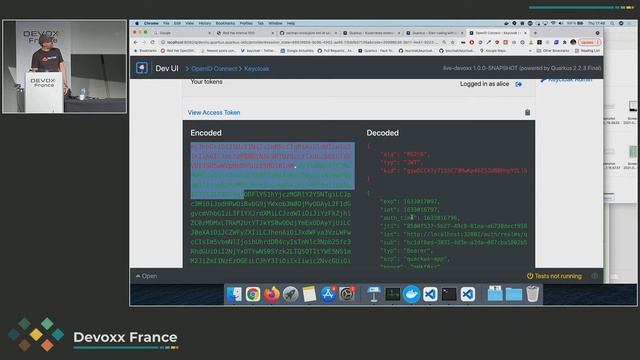The width and height of the screenshot is (640, 360).
Task: Open the Bookmarks folder in bookmarks bar
Action: pyautogui.click(x=145, y=51)
